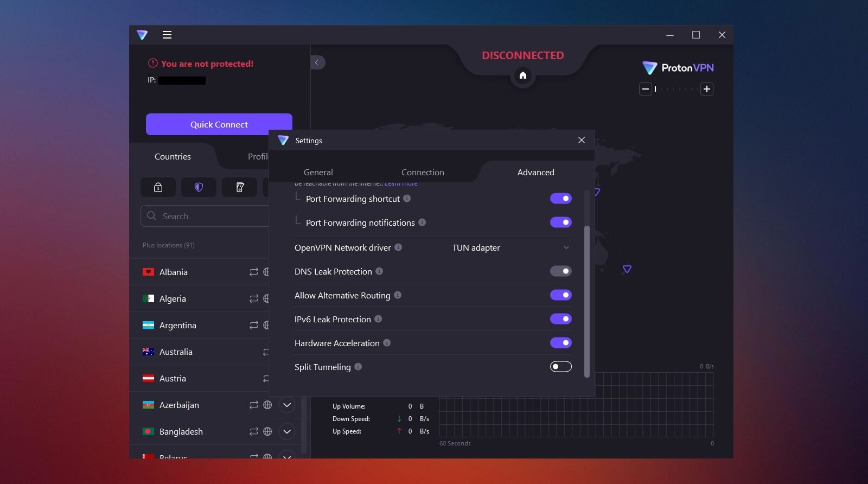Click the not protected warning icon
The image size is (868, 484).
pyautogui.click(x=153, y=63)
